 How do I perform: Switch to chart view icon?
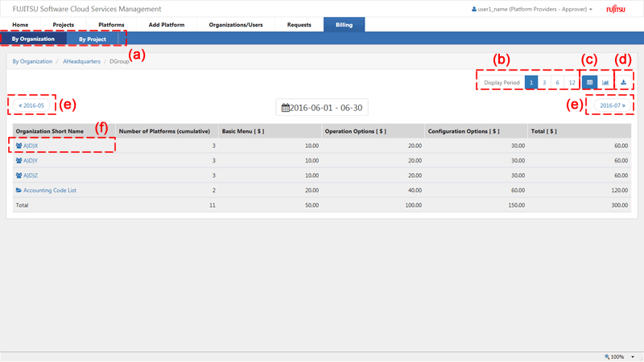[605, 83]
